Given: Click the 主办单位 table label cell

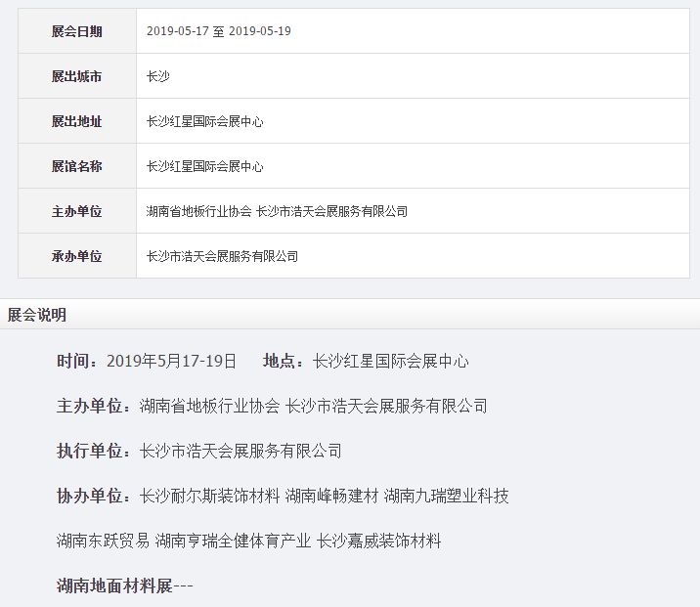Looking at the screenshot, I should point(77,211).
